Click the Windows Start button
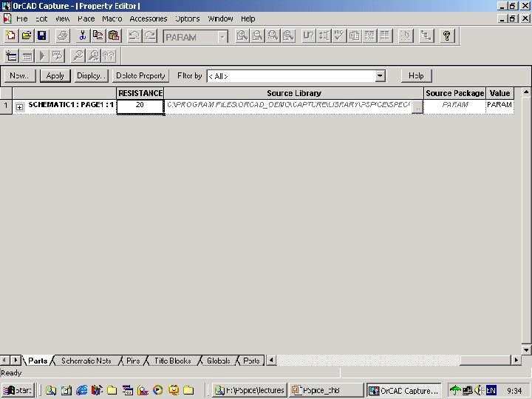The image size is (532, 399). point(18,391)
